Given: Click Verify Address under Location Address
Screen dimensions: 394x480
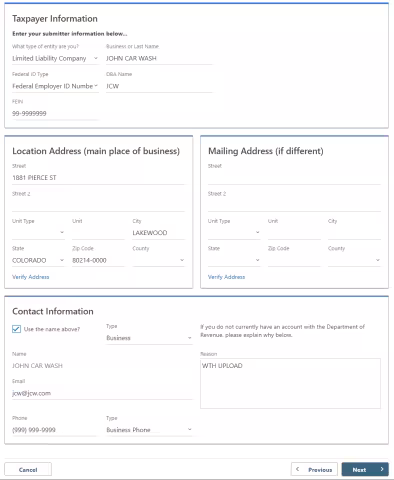Looking at the screenshot, I should click(31, 277).
